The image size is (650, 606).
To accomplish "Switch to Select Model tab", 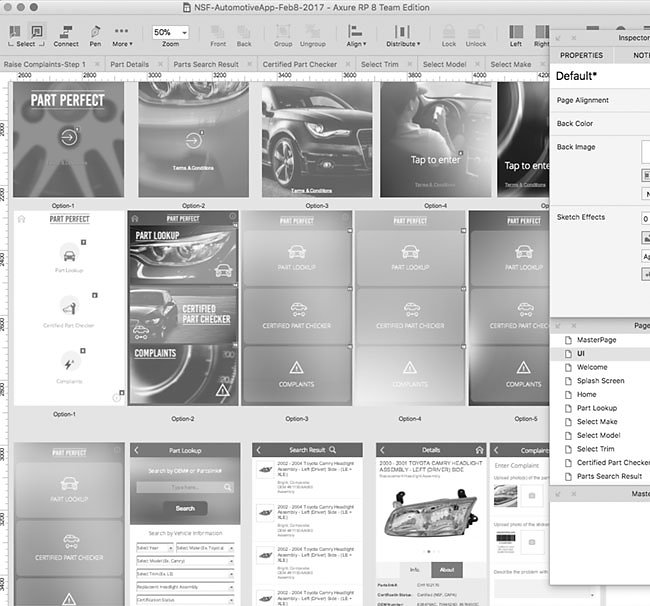I will [444, 64].
